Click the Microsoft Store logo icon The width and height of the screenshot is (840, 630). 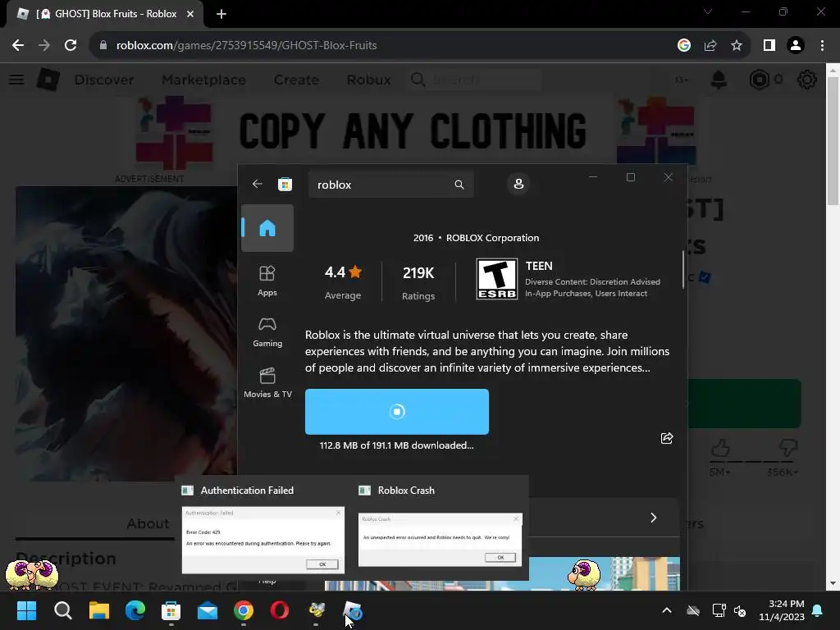285,185
